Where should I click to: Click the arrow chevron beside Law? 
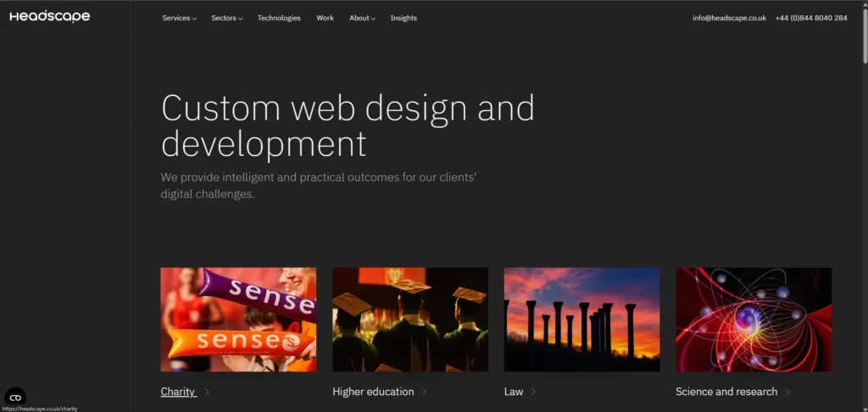coord(534,392)
